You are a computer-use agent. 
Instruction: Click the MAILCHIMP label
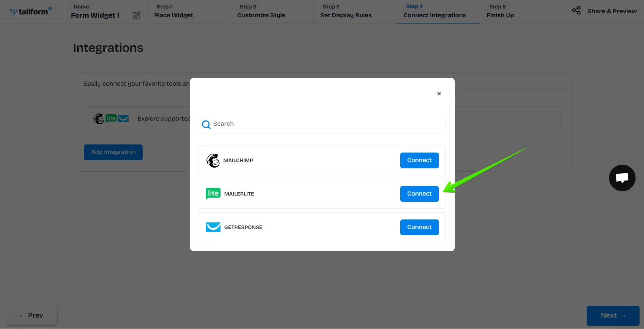(238, 161)
